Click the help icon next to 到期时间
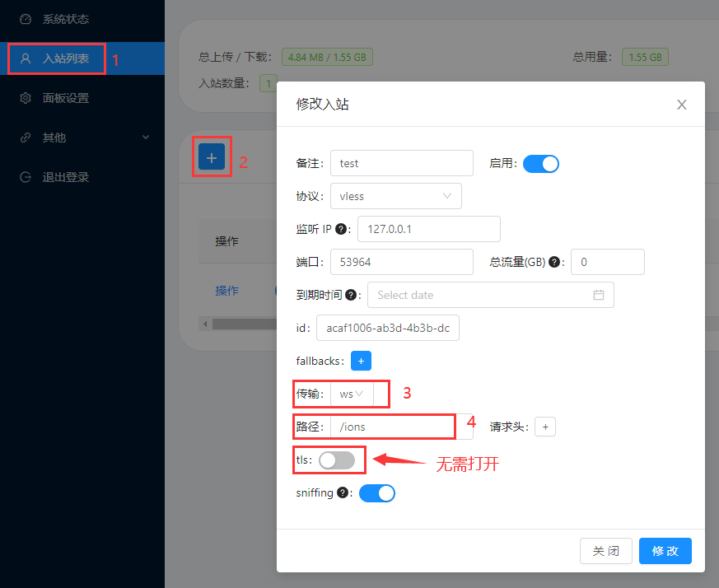Viewport: 719px width, 588px height. pos(352,295)
